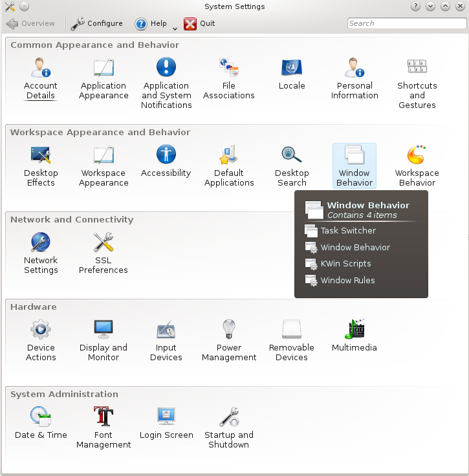
Task: Open SSL Preferences
Action: point(104,252)
